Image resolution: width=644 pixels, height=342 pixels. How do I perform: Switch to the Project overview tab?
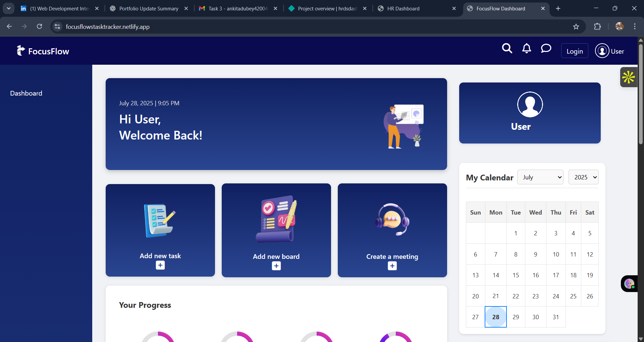pyautogui.click(x=327, y=9)
